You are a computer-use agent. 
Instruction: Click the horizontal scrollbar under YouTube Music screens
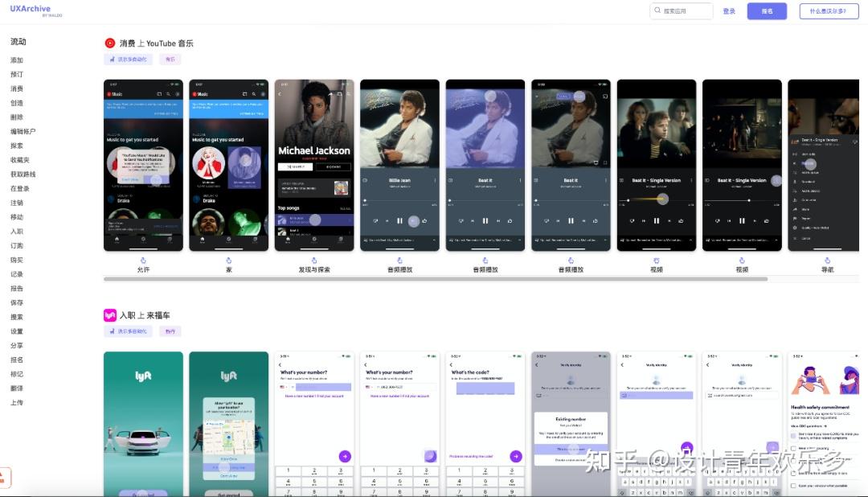click(x=435, y=279)
